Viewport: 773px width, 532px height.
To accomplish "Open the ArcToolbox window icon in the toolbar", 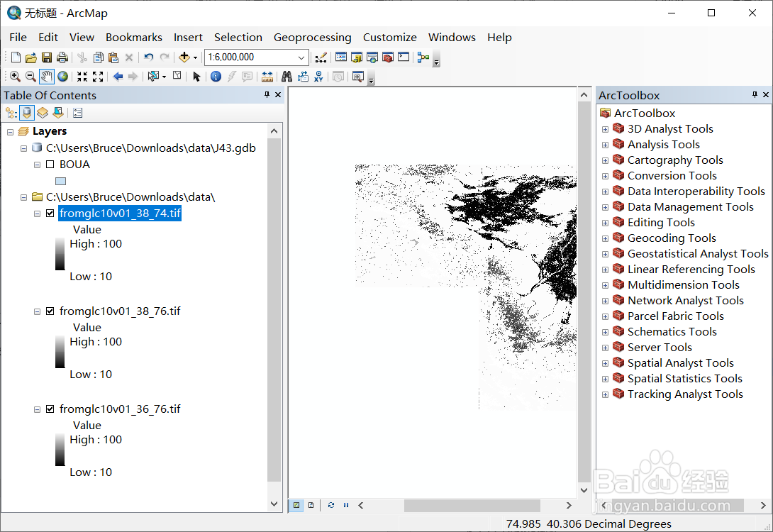I will (388, 57).
